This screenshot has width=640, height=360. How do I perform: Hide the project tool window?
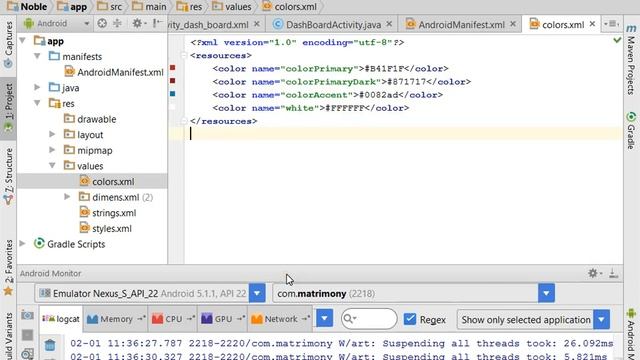[158, 23]
